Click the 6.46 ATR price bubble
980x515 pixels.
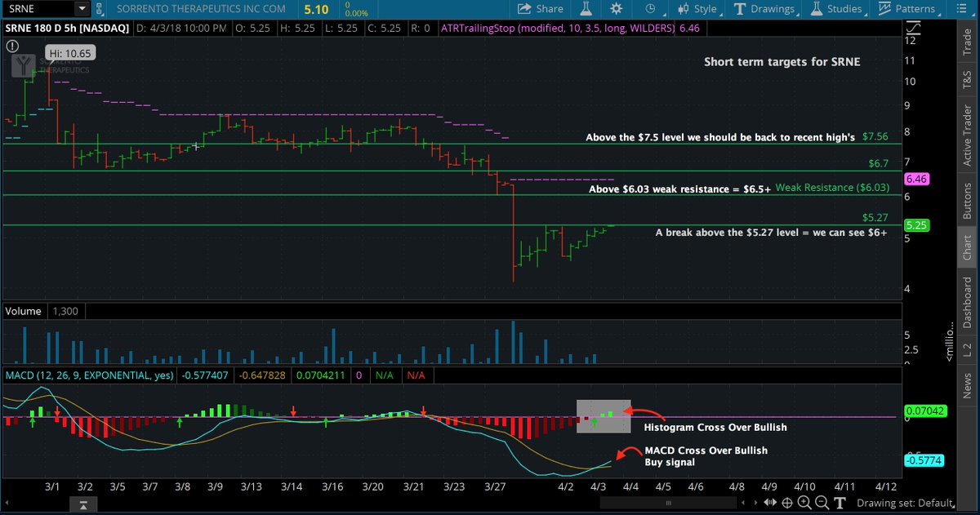[x=917, y=177]
